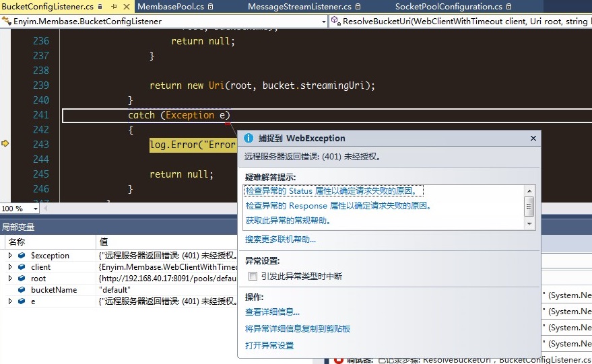This screenshot has width=592, height=364.
Task: Select the root value http://192.168.40.17:8091
Action: [x=168, y=279]
